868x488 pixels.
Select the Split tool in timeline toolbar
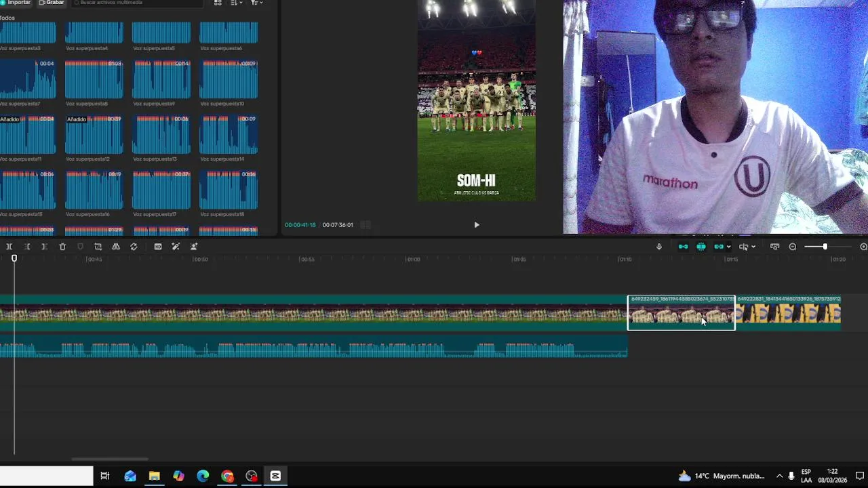[9, 247]
